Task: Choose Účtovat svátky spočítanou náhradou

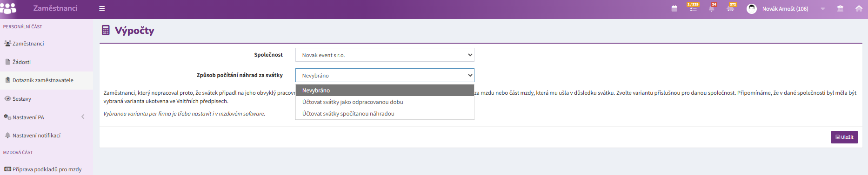Action: pos(385,113)
